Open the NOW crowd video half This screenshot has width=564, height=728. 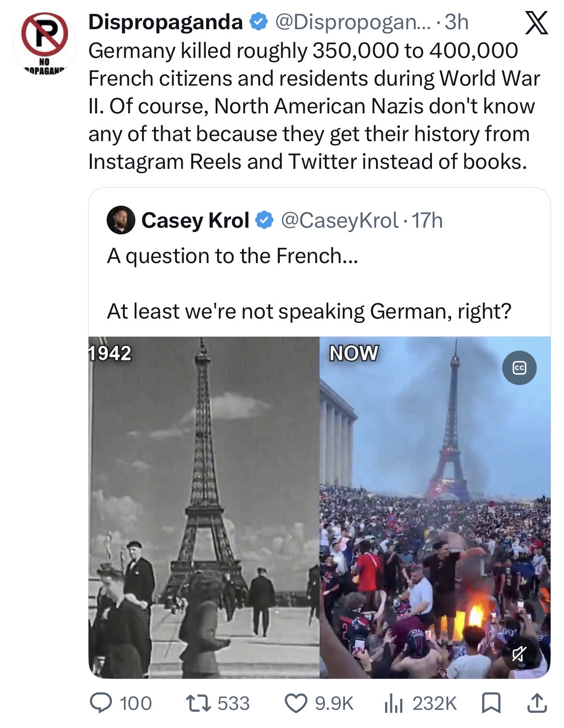(435, 507)
